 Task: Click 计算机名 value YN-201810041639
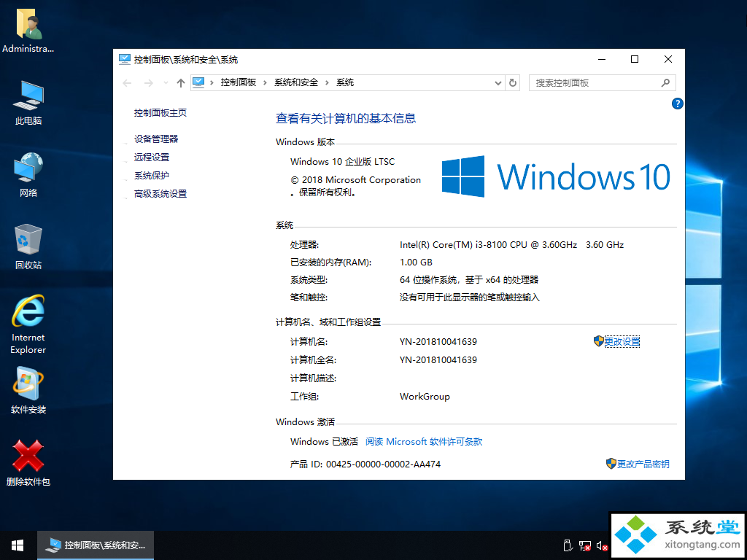pyautogui.click(x=438, y=341)
